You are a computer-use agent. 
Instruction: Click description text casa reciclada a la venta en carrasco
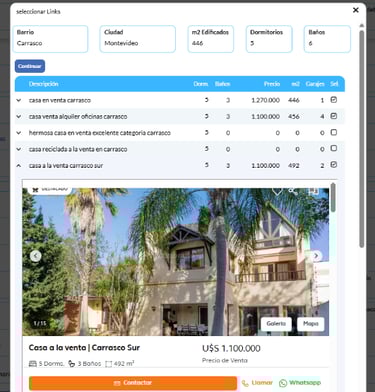pyautogui.click(x=78, y=149)
